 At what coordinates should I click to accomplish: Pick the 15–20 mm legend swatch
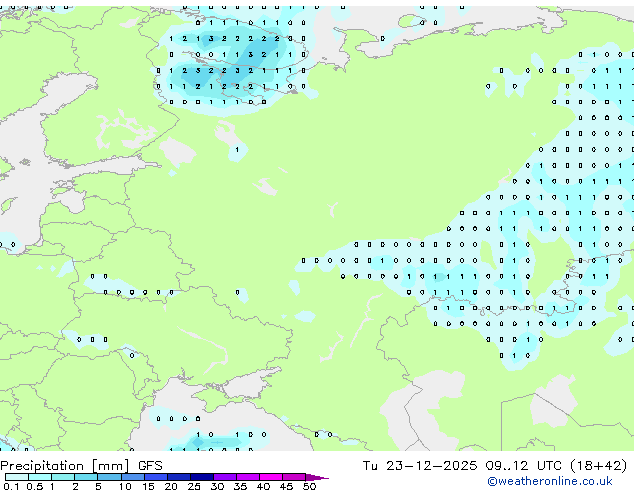155,477
